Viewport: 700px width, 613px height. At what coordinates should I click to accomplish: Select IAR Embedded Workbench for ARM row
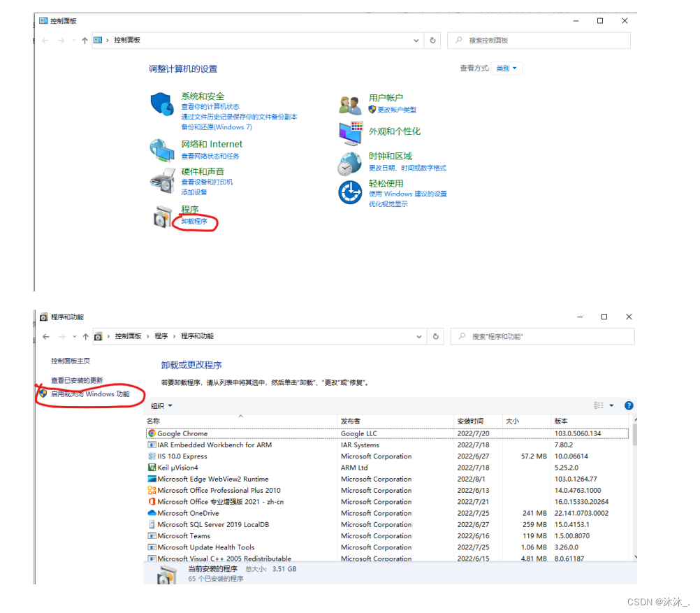coord(387,445)
